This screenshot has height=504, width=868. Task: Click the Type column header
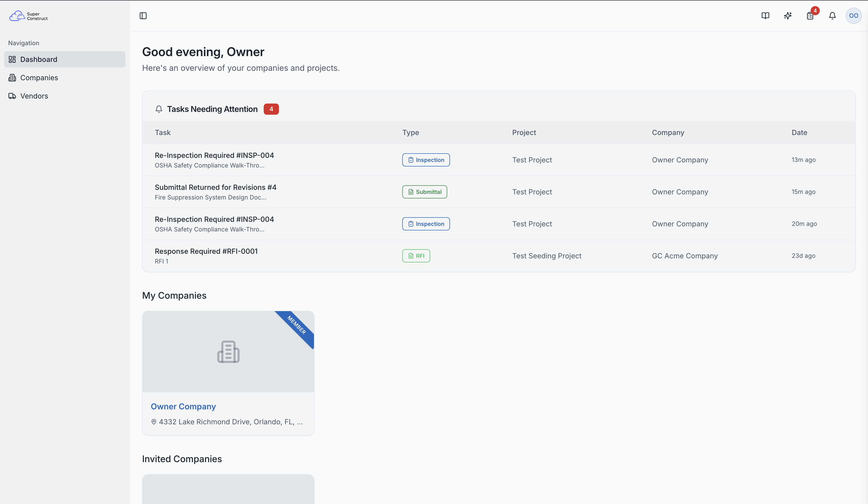click(x=411, y=133)
